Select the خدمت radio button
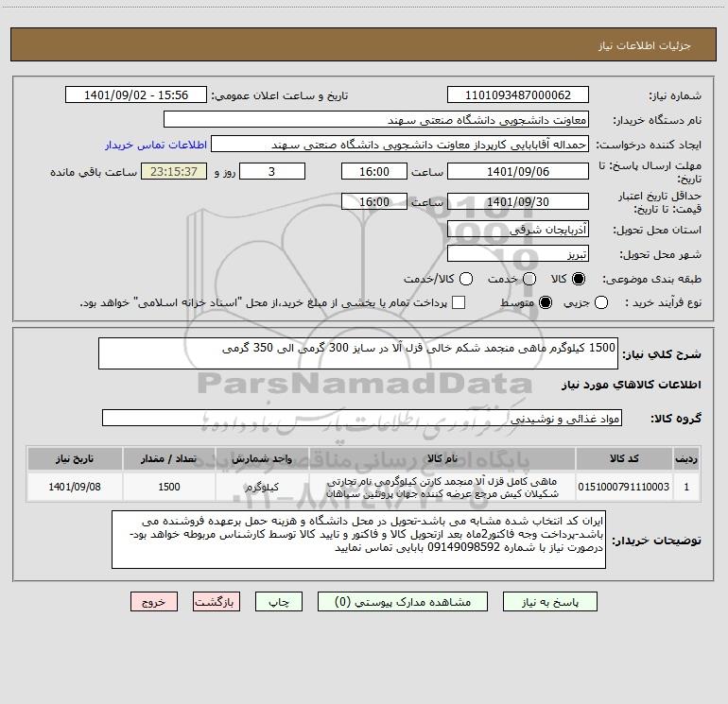Screen dimensions: 728x704 [529, 279]
